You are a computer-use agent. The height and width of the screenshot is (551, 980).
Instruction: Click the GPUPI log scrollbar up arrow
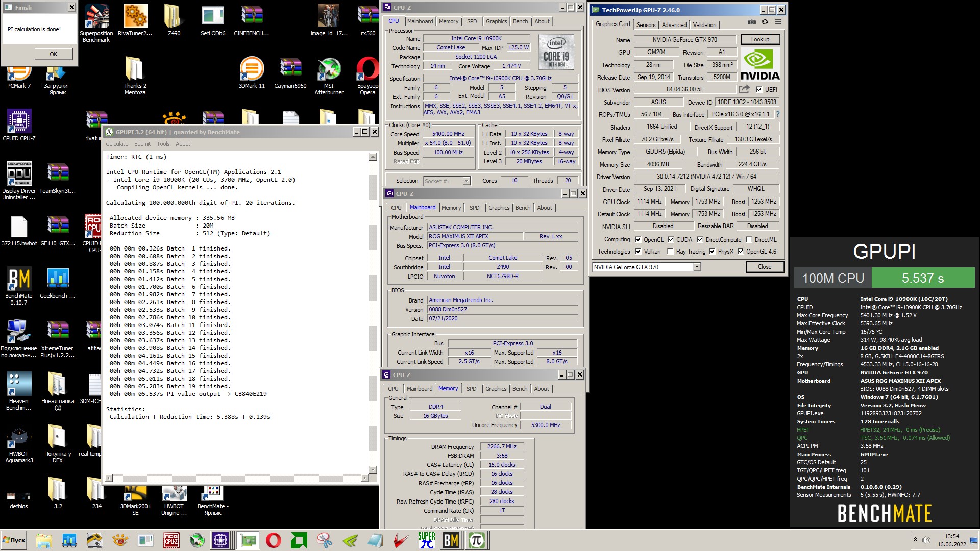tap(373, 157)
